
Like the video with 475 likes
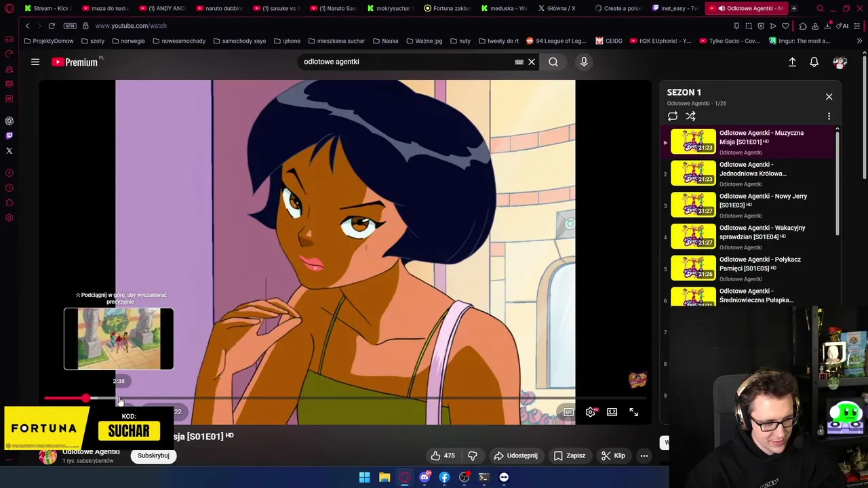coord(443,455)
